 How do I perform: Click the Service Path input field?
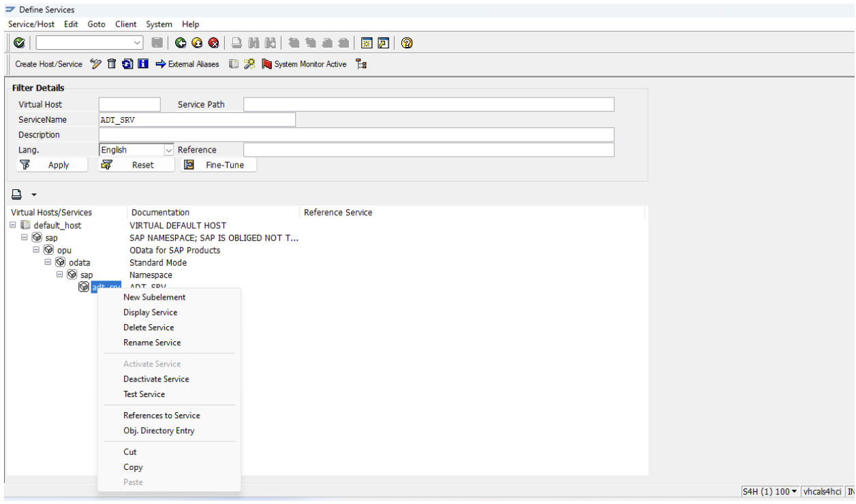click(429, 104)
